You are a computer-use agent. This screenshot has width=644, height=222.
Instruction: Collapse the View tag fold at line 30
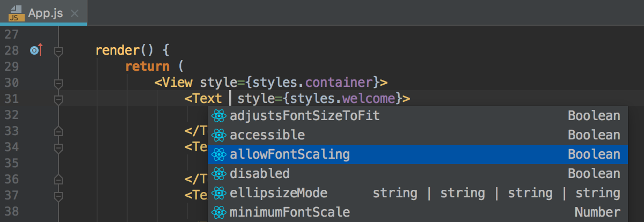(59, 83)
